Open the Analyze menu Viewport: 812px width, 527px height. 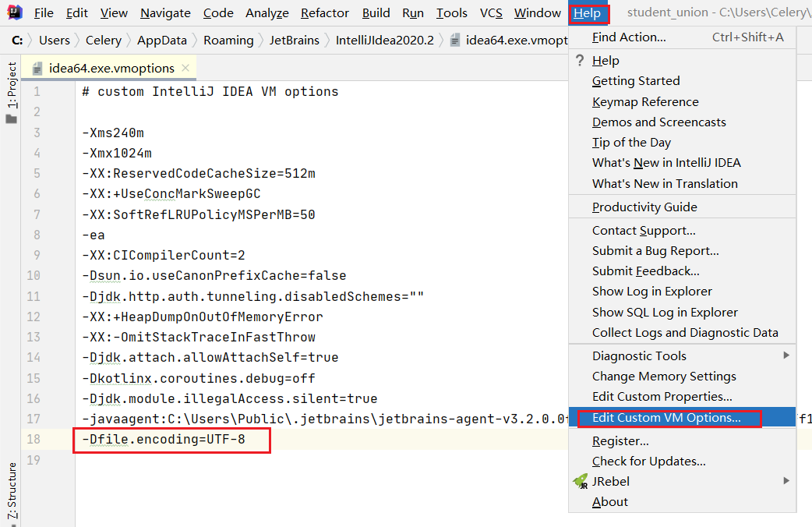[x=267, y=13]
